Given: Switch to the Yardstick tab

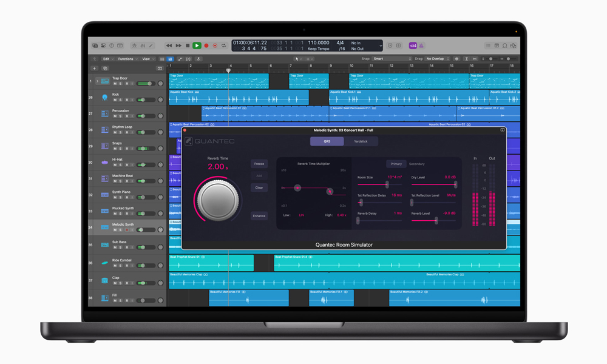Looking at the screenshot, I should (361, 141).
